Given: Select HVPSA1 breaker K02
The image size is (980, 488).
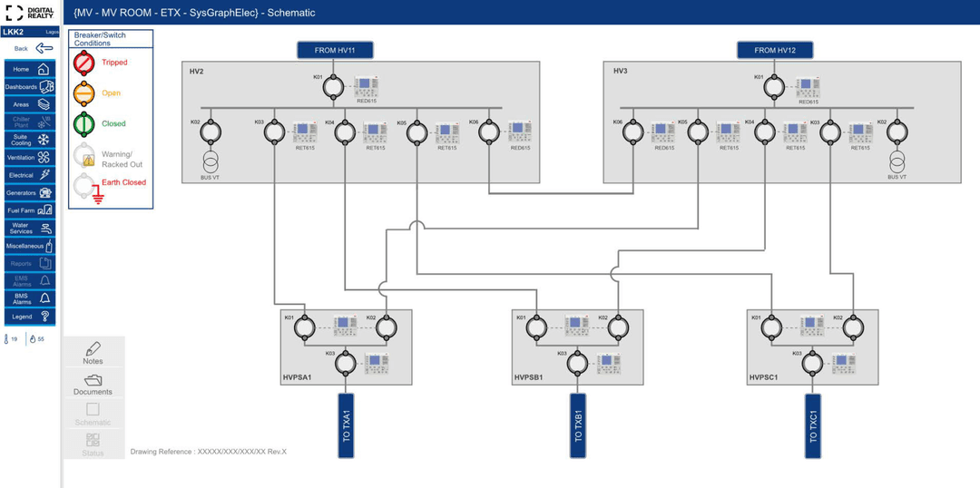Looking at the screenshot, I should tap(387, 327).
